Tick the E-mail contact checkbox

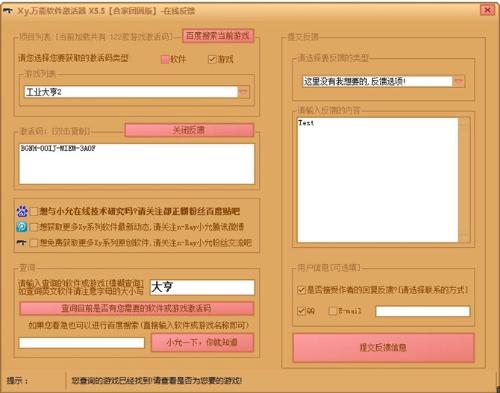click(332, 311)
